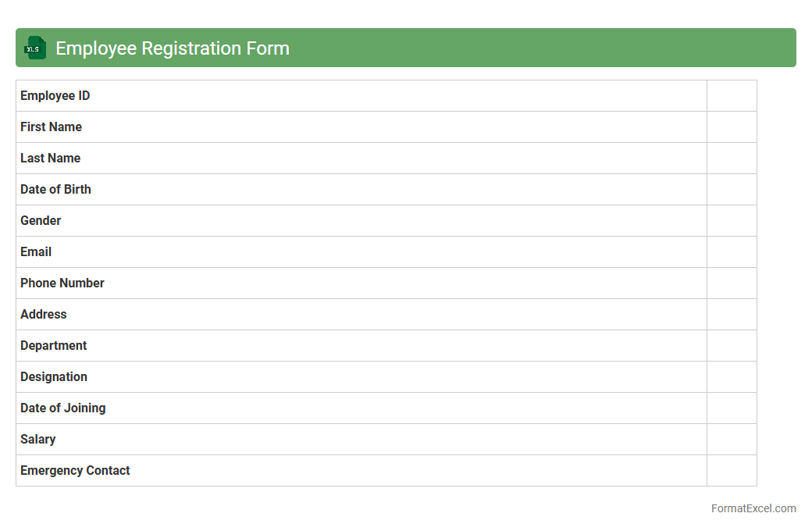Select the Salary value cell
Image resolution: width=812 pixels, height=531 pixels.
732,440
